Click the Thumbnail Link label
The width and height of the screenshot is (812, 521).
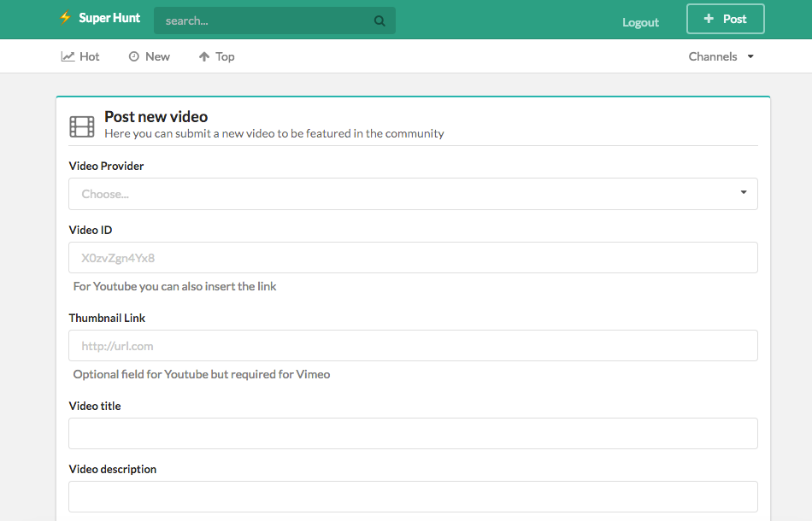[107, 319]
